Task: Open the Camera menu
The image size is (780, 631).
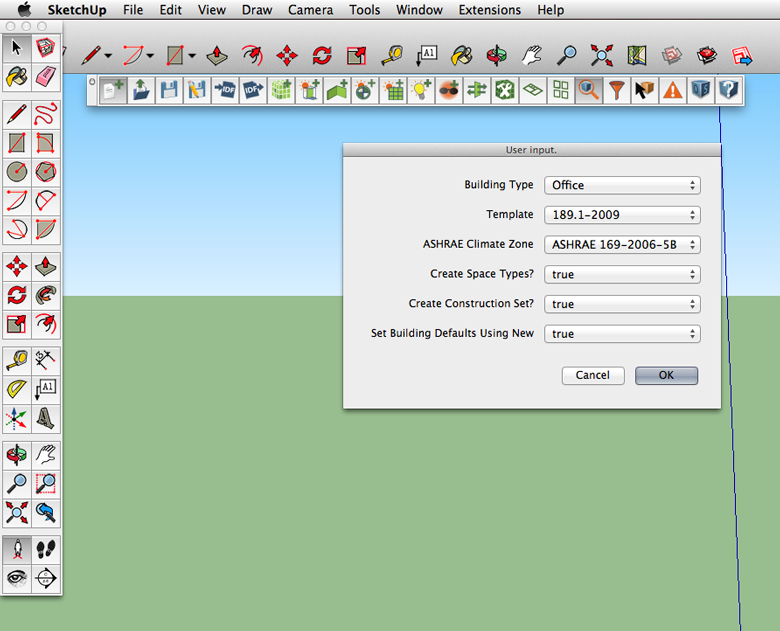Action: click(x=310, y=10)
